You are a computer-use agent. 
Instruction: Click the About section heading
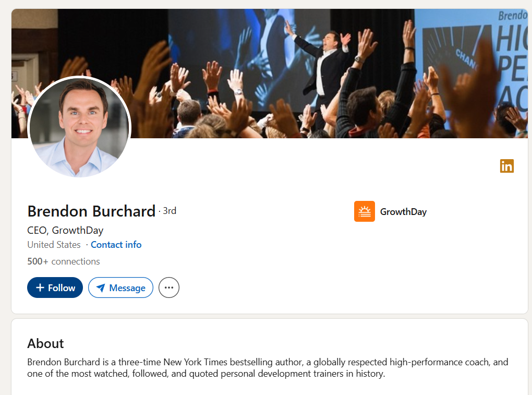pos(45,343)
